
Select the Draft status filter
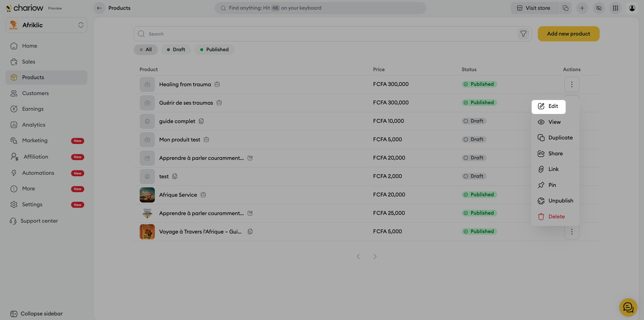point(176,50)
